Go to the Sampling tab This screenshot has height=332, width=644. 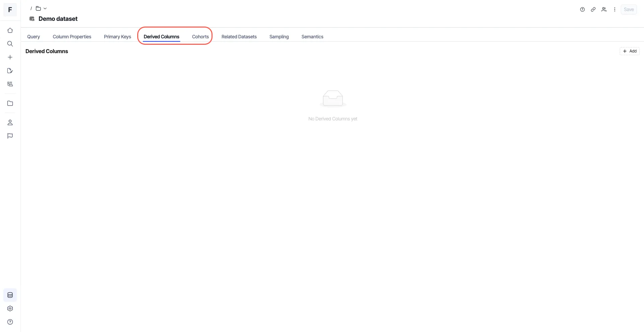pyautogui.click(x=279, y=37)
